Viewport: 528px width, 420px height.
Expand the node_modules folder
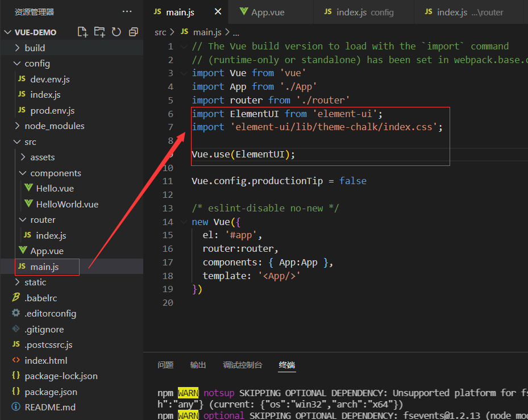[x=54, y=126]
